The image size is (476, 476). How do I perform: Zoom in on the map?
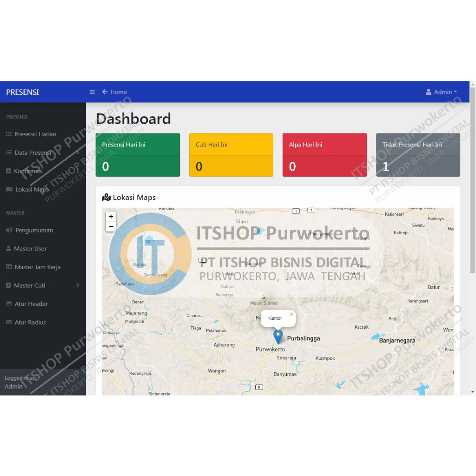pyautogui.click(x=111, y=216)
